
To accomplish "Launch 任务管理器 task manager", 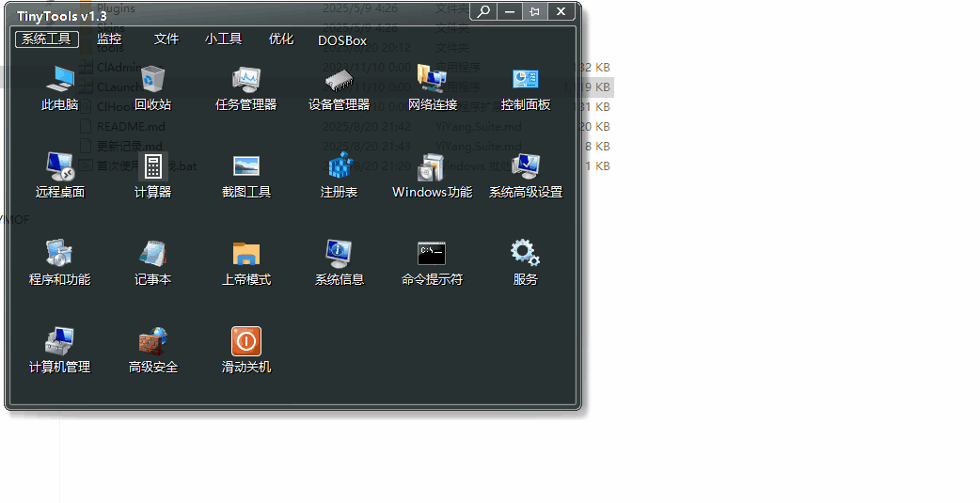I will 245,81.
